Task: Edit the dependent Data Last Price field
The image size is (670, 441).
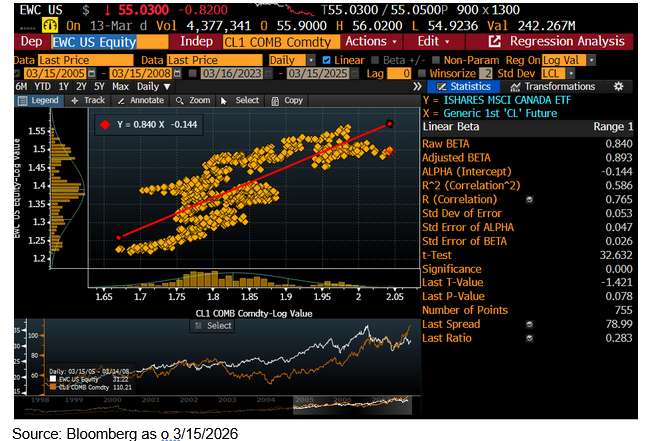Action: [x=85, y=60]
